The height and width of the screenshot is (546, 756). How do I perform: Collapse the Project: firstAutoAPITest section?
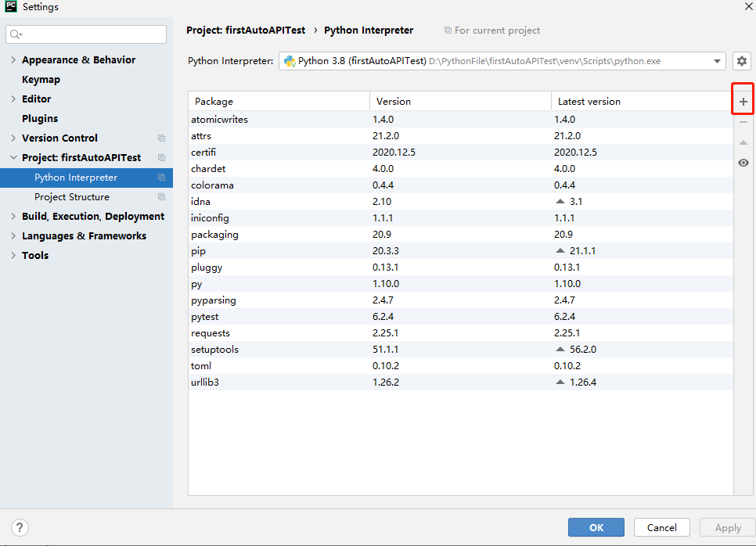pyautogui.click(x=13, y=158)
